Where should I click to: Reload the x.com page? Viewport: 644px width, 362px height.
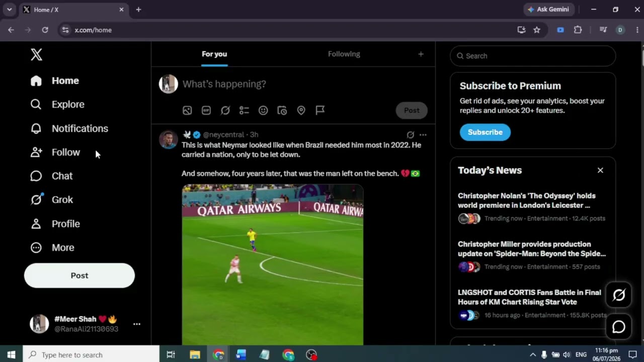[x=45, y=30]
